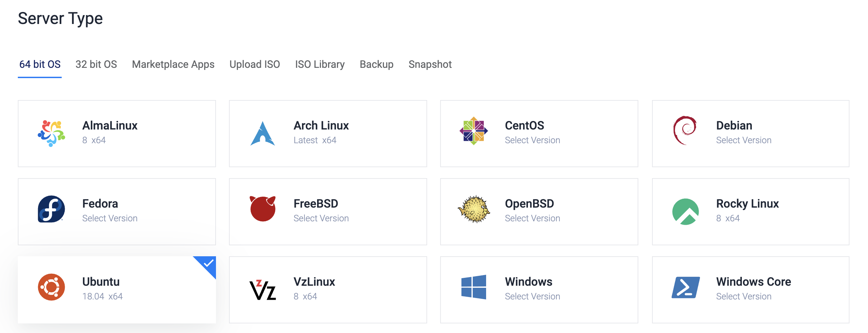Open CentOS Select Version dropdown
Screen dimensions: 868x333
coord(532,140)
